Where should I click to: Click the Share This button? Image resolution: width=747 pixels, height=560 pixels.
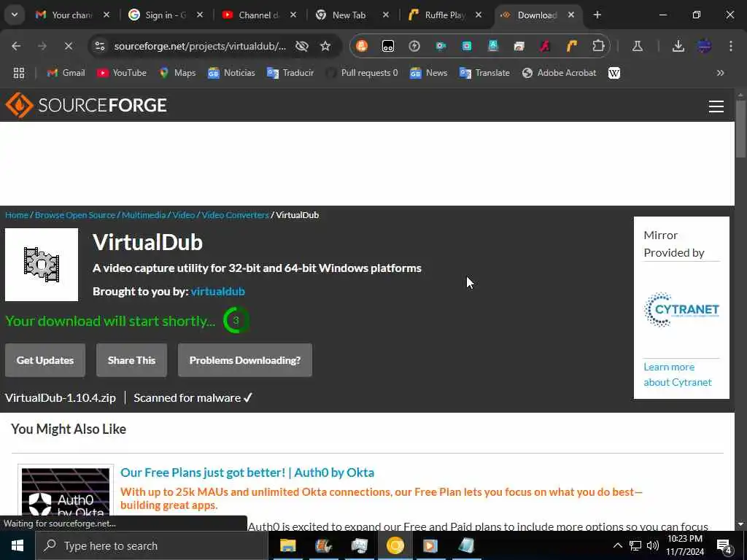[x=131, y=360]
